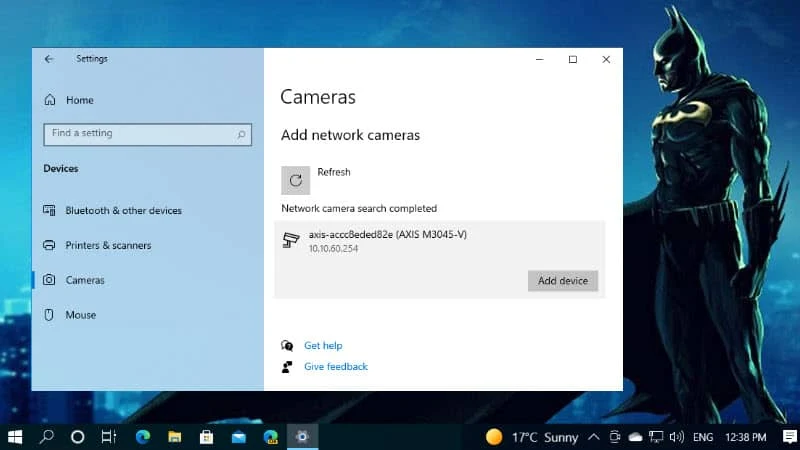Open Bluetooth & other devices settings
The width and height of the screenshot is (800, 450).
[123, 210]
